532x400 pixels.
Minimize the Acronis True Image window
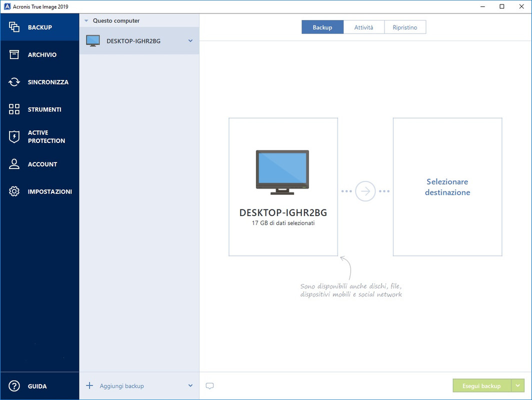(482, 6)
